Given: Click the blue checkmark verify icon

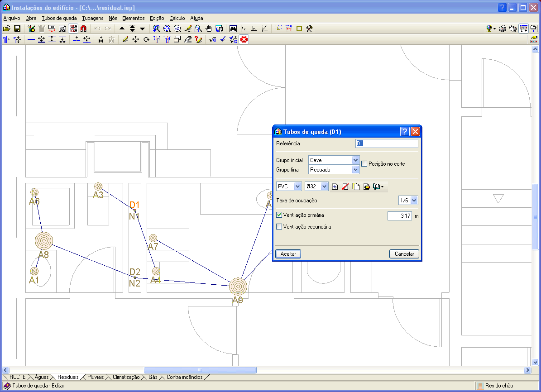Looking at the screenshot, I should point(223,40).
